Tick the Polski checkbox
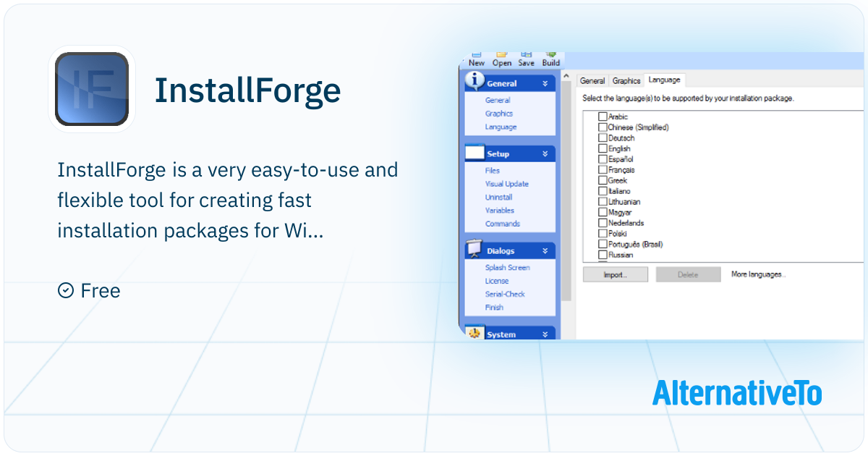The height and width of the screenshot is (456, 868). 603,234
